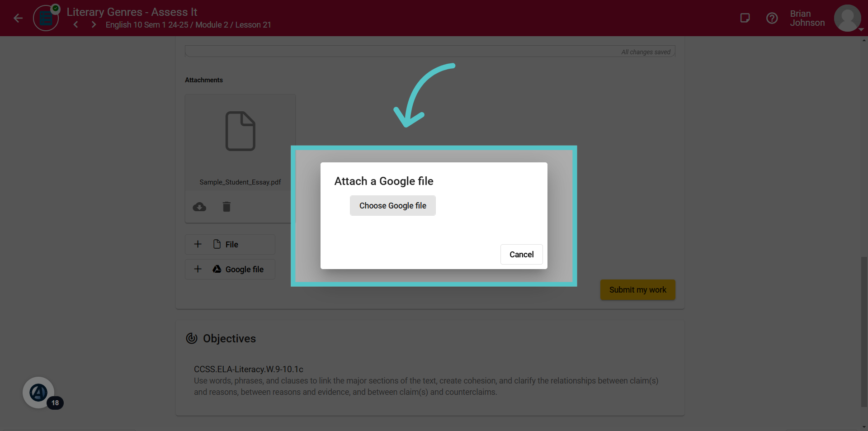Go to previous lesson chevron

[76, 24]
